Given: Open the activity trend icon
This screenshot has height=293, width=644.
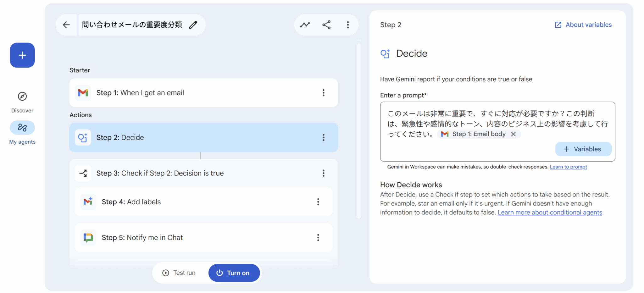Looking at the screenshot, I should click(305, 25).
